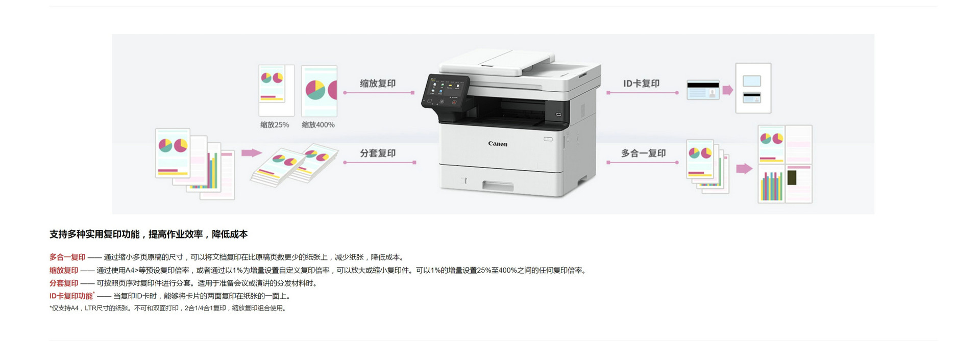
Task: Click the 缩放25% document thumbnail
Action: tap(276, 91)
